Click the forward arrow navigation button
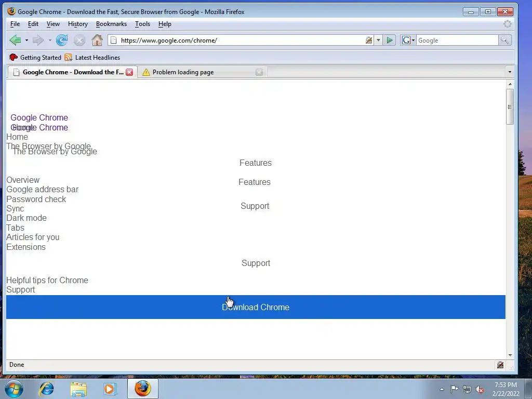Image resolution: width=532 pixels, height=399 pixels. (38, 40)
